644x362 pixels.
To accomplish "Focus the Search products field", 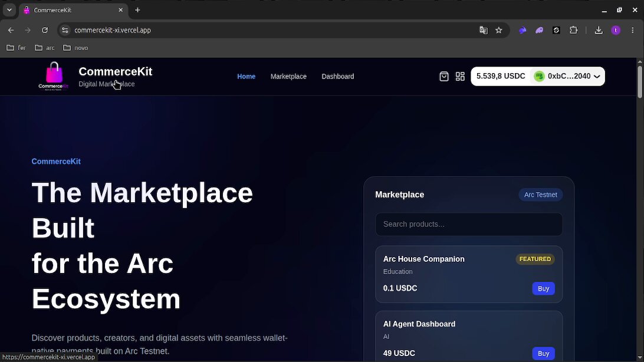I will point(469,224).
